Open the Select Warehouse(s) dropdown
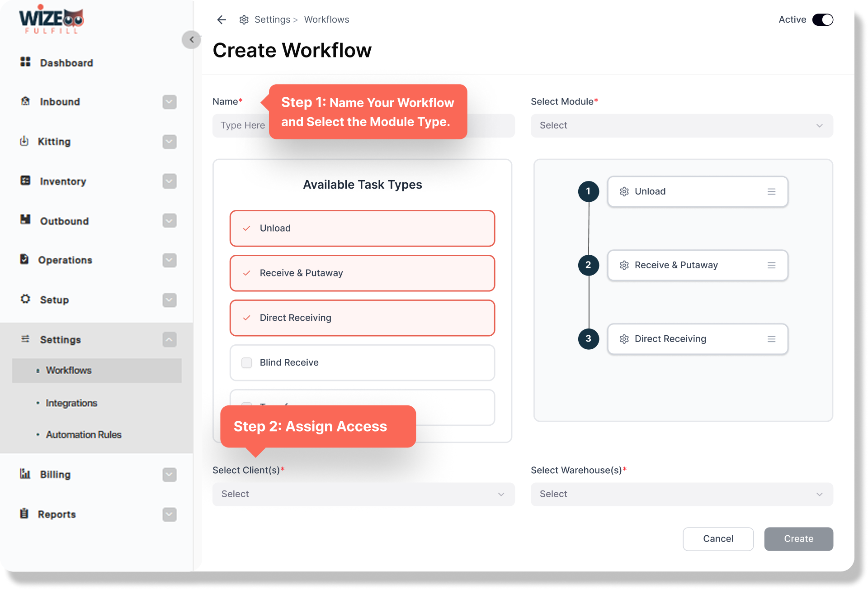The width and height of the screenshot is (868, 590). pyautogui.click(x=681, y=495)
